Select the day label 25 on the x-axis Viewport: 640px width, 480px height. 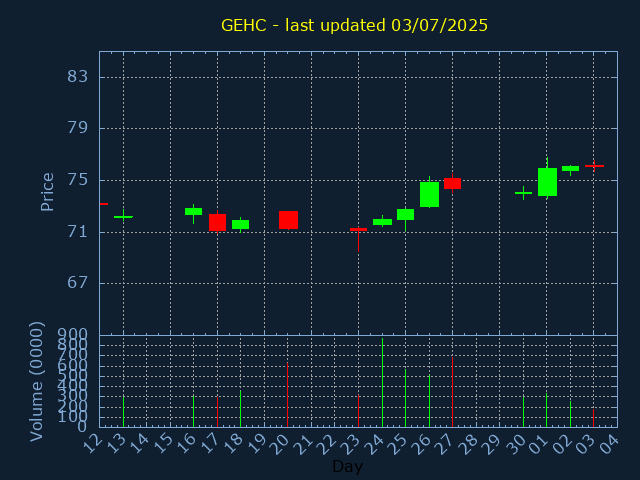[398, 444]
